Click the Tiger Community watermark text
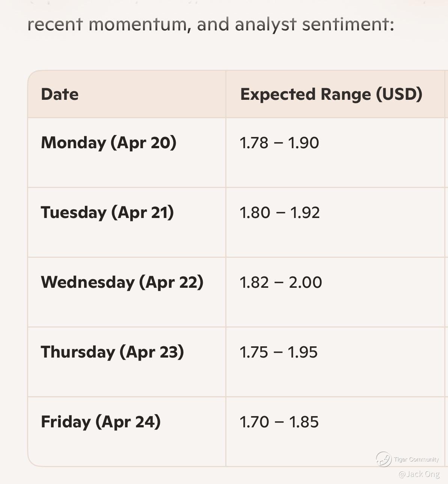Image resolution: width=448 pixels, height=484 pixels. (x=416, y=460)
